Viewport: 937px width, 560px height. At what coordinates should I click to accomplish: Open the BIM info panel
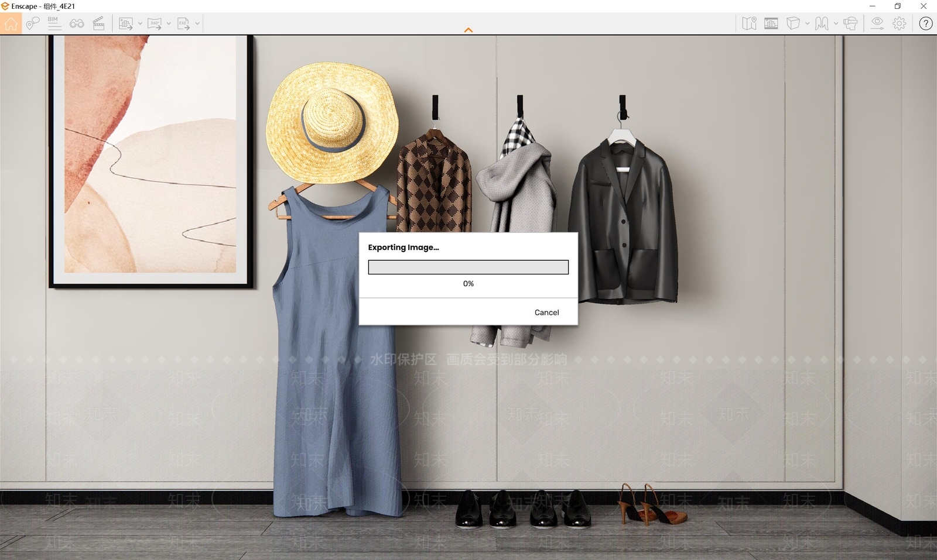click(x=54, y=23)
